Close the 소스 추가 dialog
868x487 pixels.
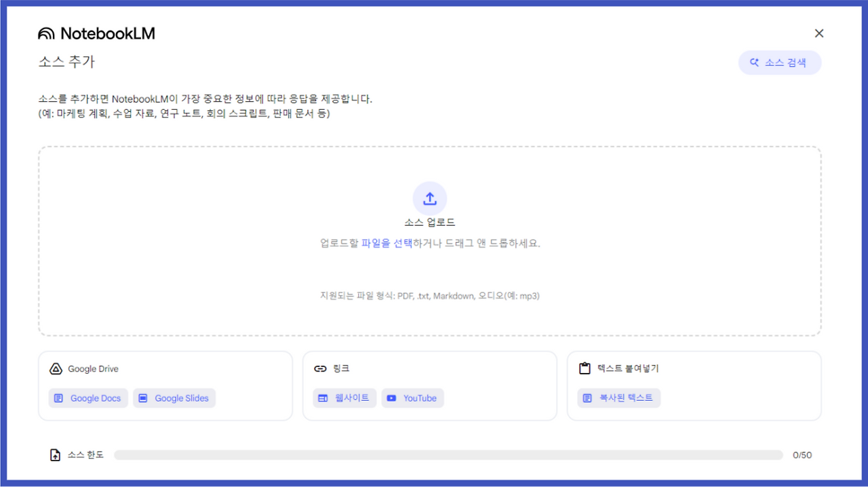(818, 33)
